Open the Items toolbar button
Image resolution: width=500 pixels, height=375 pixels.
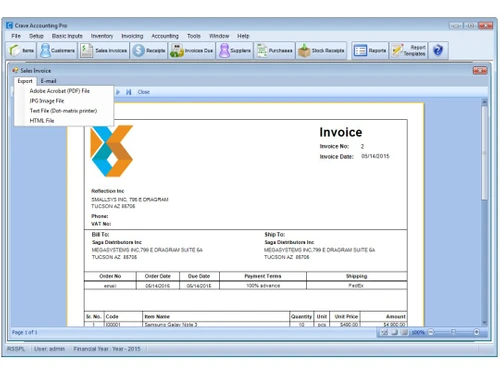[21, 50]
